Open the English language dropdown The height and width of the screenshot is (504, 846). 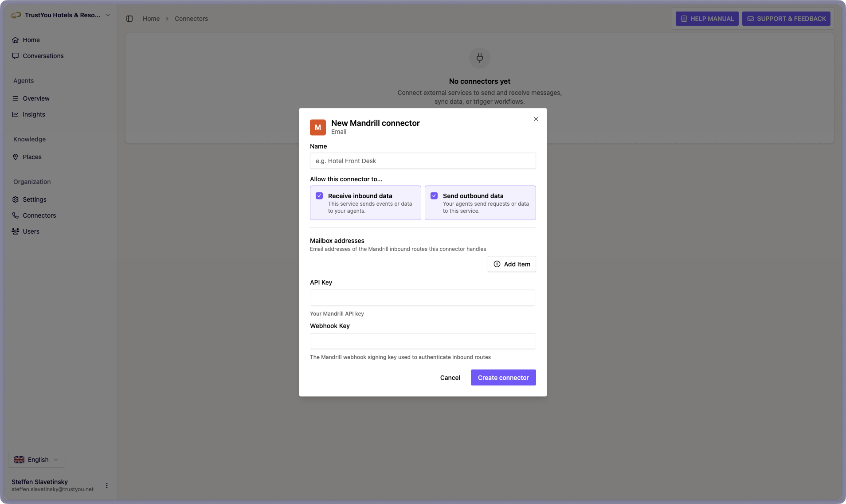click(36, 460)
